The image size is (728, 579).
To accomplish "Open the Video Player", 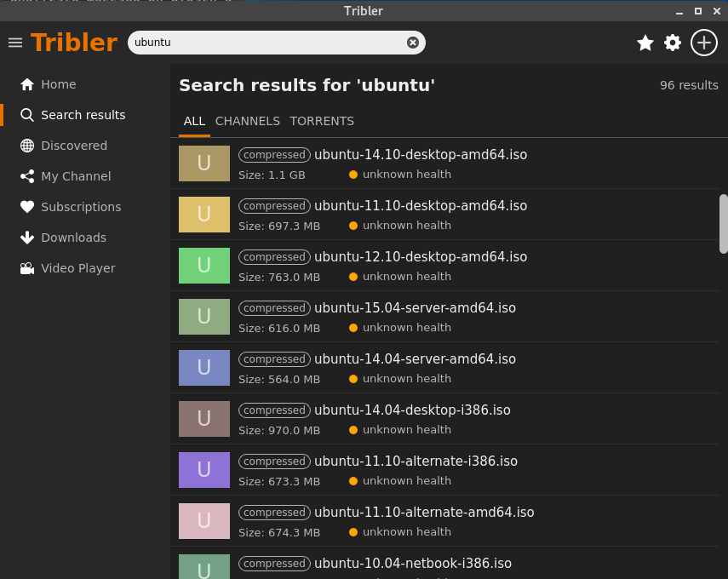I will point(77,268).
